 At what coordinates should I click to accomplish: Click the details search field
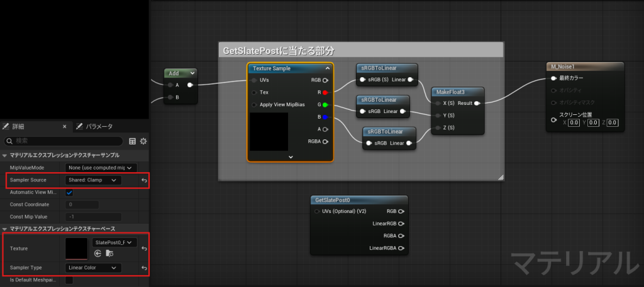click(64, 141)
